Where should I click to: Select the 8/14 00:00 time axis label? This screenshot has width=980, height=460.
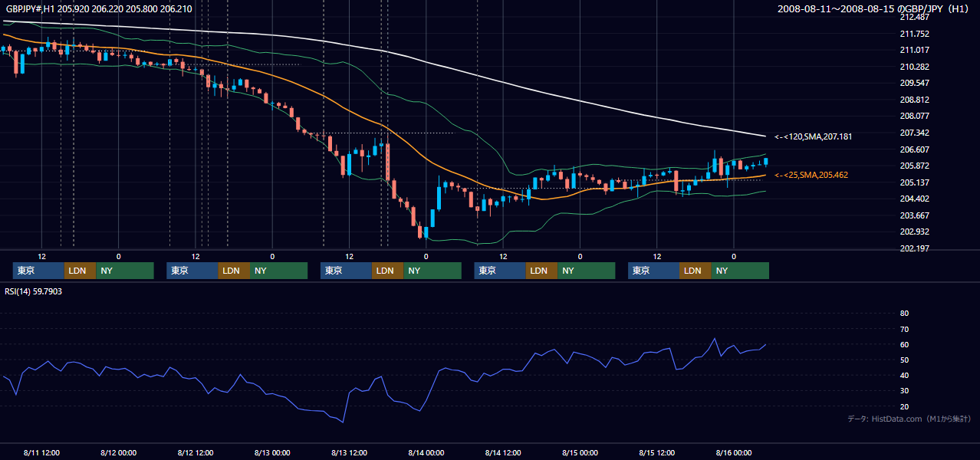tap(426, 453)
